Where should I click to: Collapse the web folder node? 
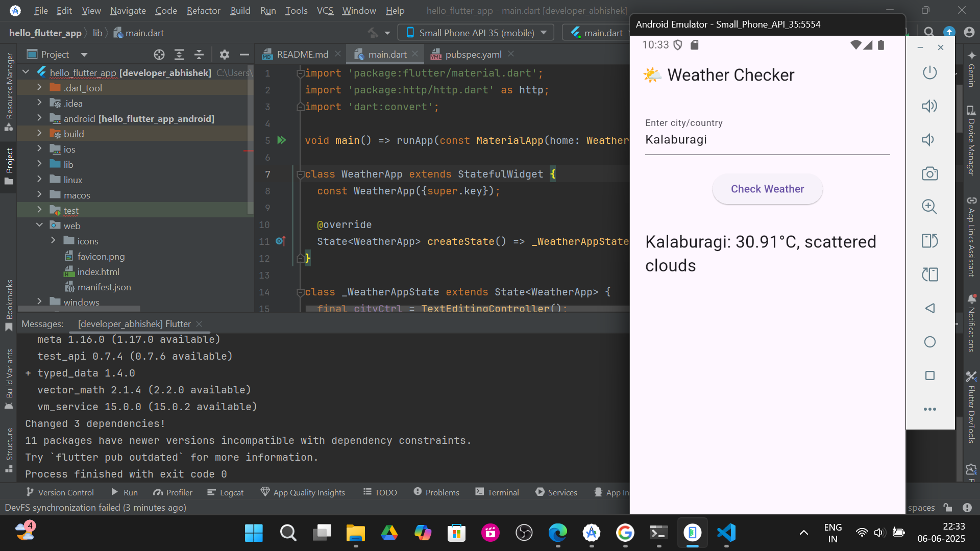(x=39, y=226)
